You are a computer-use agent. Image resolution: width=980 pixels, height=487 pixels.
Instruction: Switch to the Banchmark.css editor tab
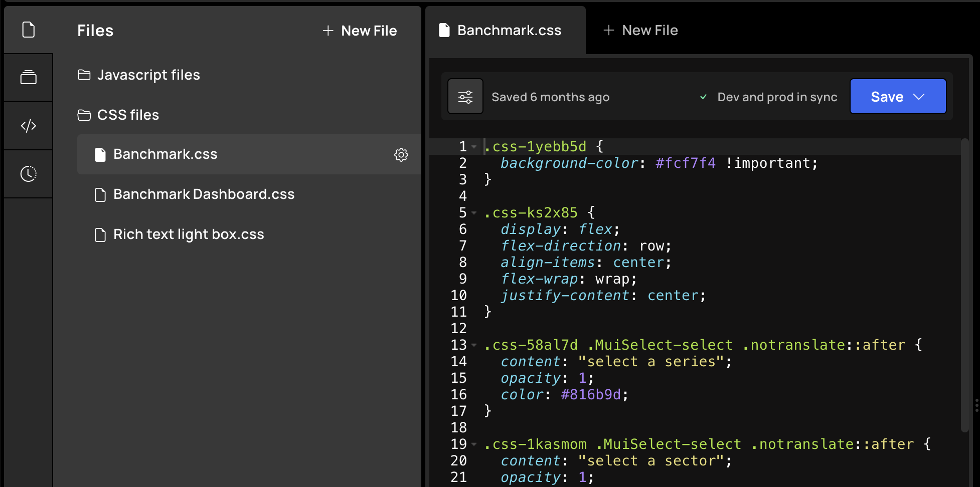coord(506,30)
